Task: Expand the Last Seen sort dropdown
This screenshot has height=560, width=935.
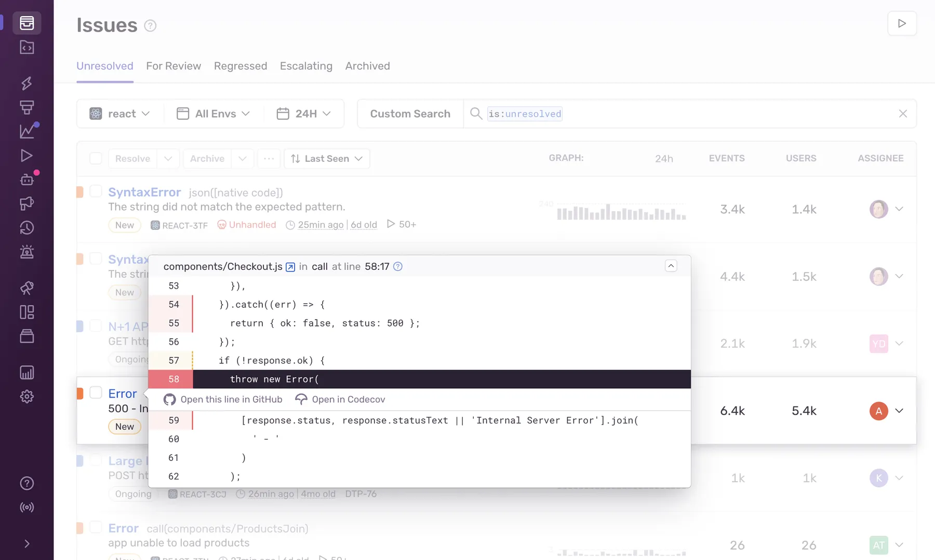Action: [x=326, y=158]
